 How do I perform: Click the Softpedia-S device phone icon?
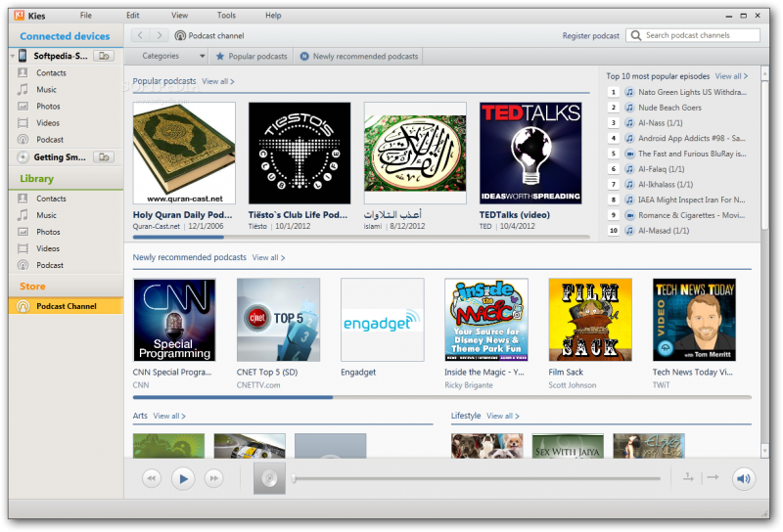(x=23, y=56)
